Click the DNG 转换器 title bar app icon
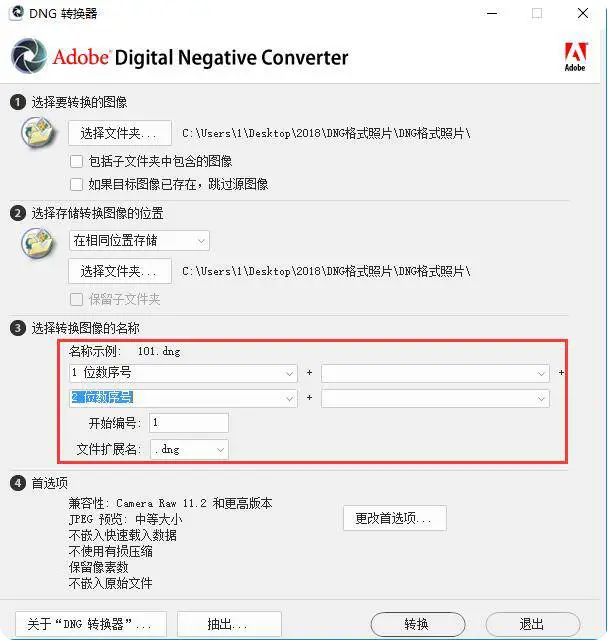 click(x=17, y=13)
